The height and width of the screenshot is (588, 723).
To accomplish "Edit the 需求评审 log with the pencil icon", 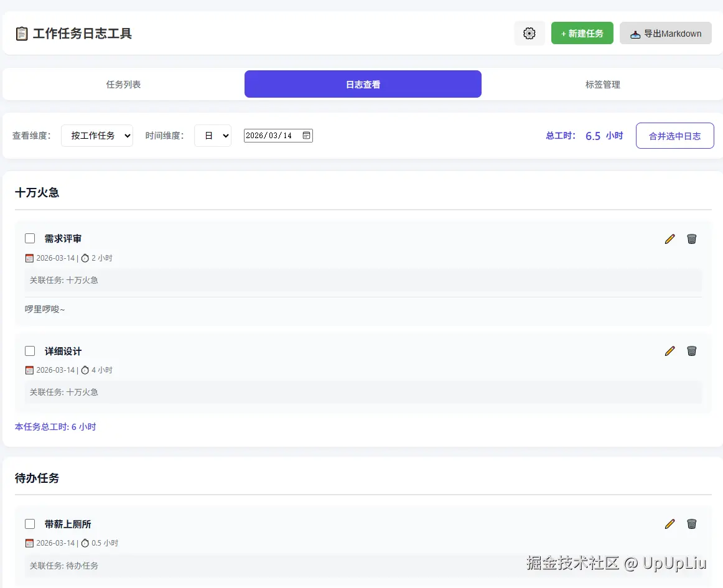I will click(x=669, y=239).
